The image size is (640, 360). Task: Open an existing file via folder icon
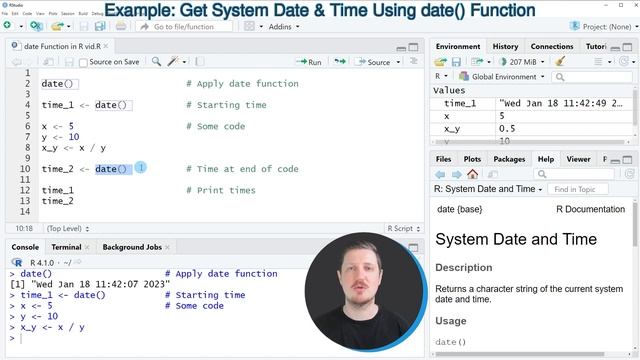pos(57,26)
